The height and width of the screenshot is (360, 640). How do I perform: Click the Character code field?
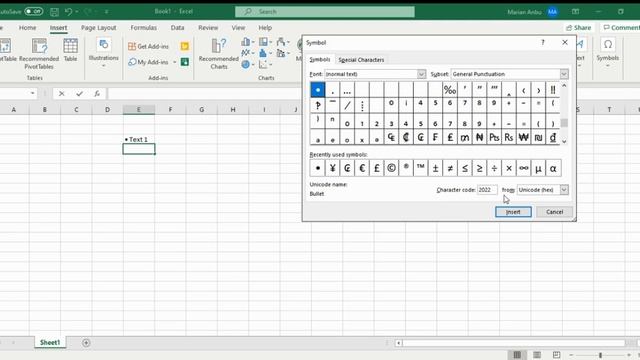click(487, 190)
